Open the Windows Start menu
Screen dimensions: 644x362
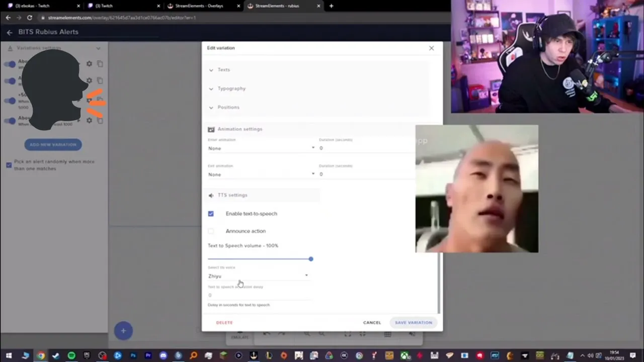(x=9, y=356)
